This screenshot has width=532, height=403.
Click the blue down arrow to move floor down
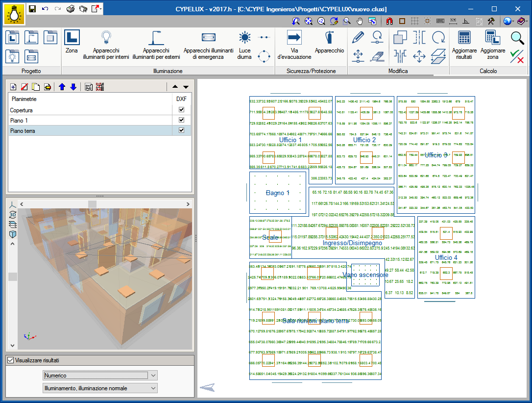tap(73, 87)
